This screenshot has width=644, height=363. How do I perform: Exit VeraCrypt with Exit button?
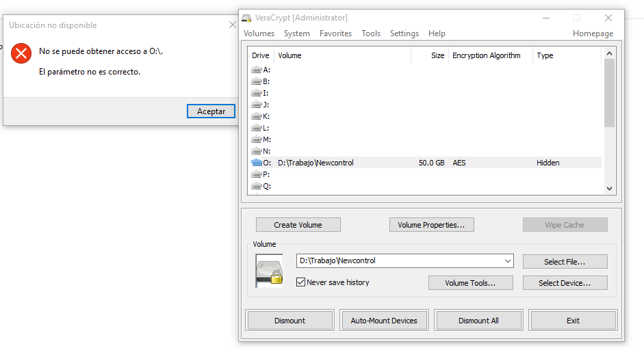pyautogui.click(x=573, y=321)
